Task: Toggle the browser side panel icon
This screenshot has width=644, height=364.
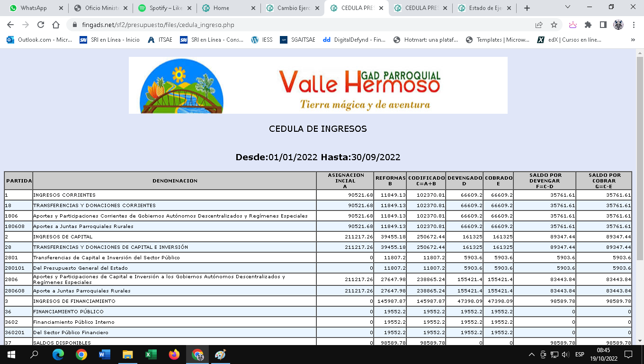Action: tap(603, 25)
